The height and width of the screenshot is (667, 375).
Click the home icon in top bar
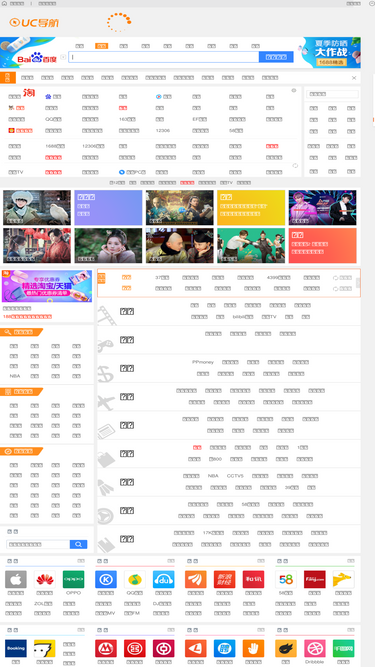pyautogui.click(x=4, y=3)
